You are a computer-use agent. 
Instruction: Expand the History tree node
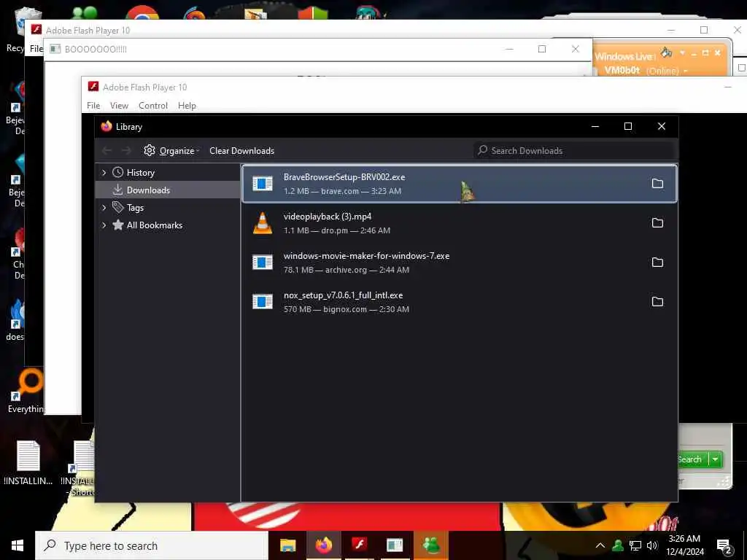104,172
